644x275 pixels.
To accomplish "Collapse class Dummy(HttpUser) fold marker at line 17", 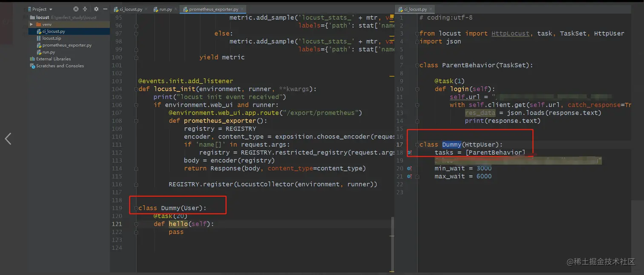I will click(x=417, y=145).
